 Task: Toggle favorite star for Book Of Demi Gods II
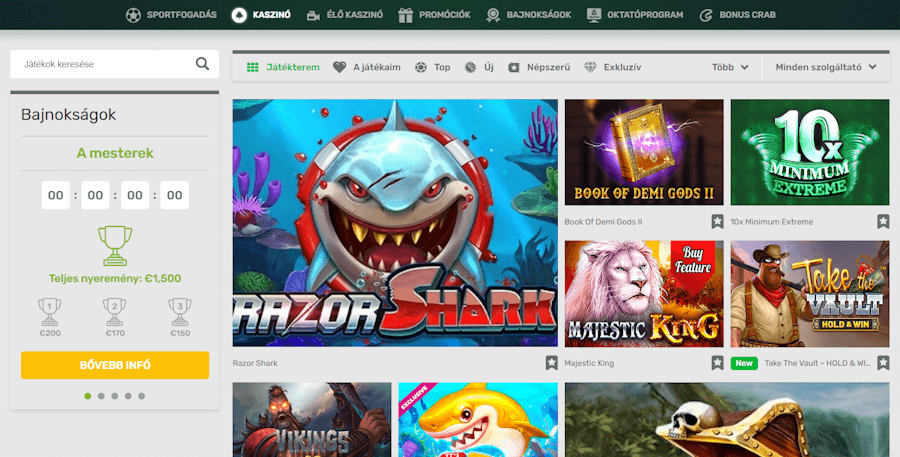[717, 222]
